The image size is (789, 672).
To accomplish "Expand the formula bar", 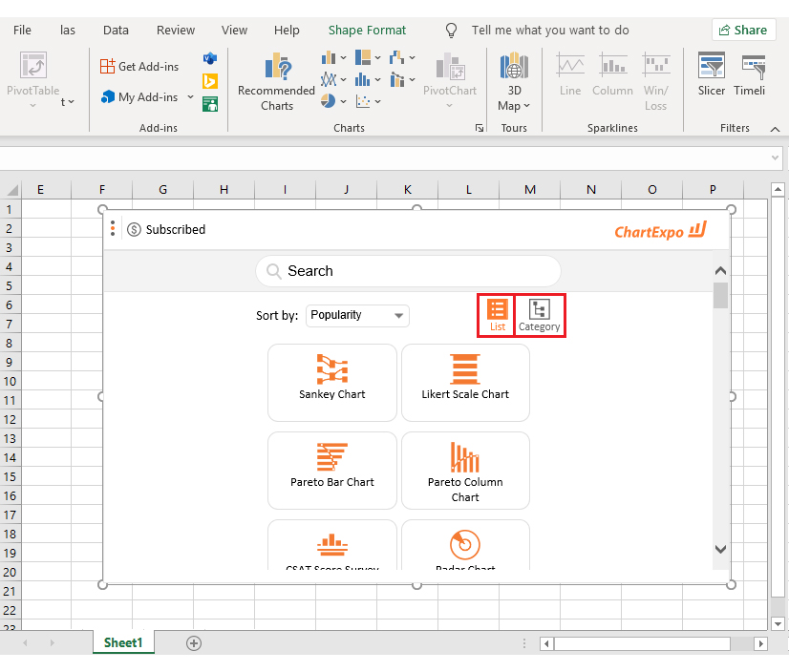I will pos(775,157).
